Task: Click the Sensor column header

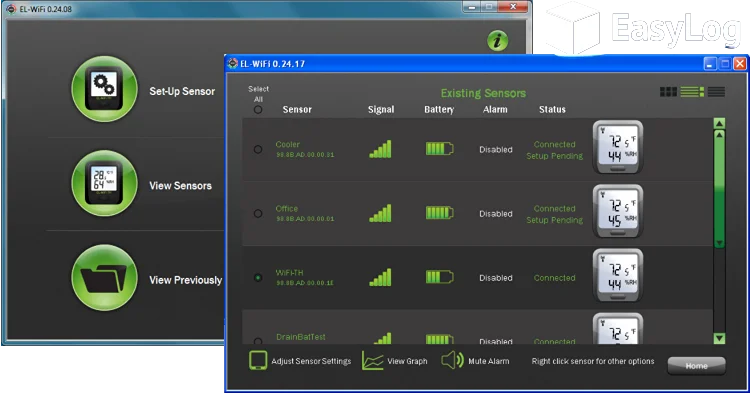Action: 297,110
